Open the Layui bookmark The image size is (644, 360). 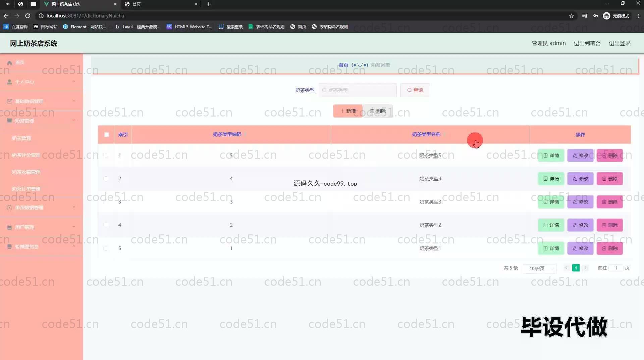(x=138, y=27)
